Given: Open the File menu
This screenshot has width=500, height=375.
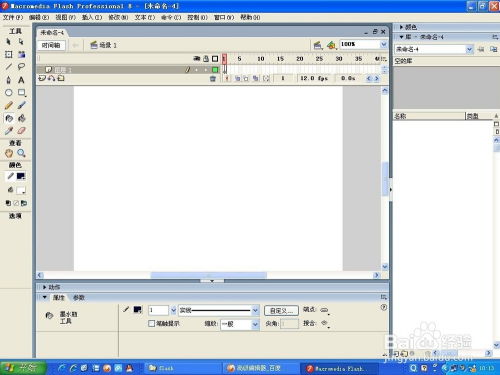Looking at the screenshot, I should point(13,17).
